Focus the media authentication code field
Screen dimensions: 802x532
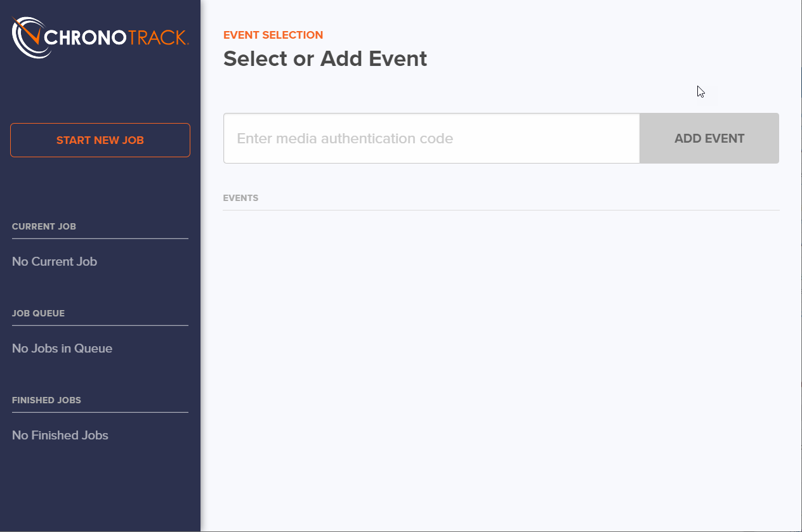(x=431, y=138)
